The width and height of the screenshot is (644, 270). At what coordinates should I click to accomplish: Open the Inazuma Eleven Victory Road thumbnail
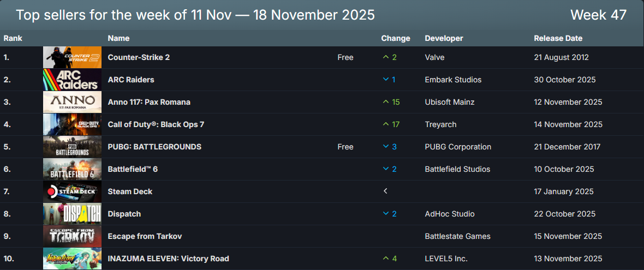pyautogui.click(x=72, y=259)
